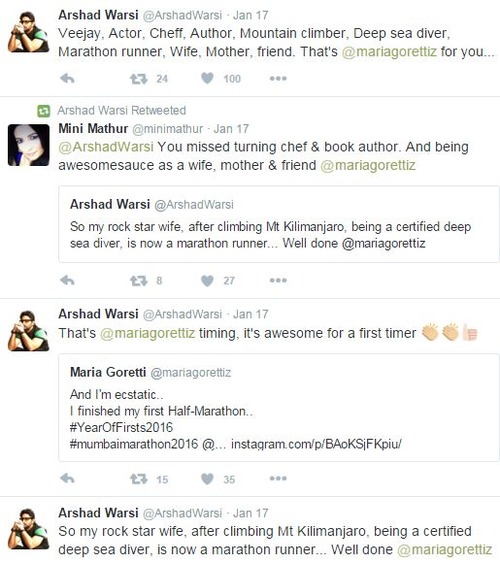Open the @ArshadWarsi mention in Mini Mathur's tweet
The width and height of the screenshot is (500, 563).
point(106,147)
